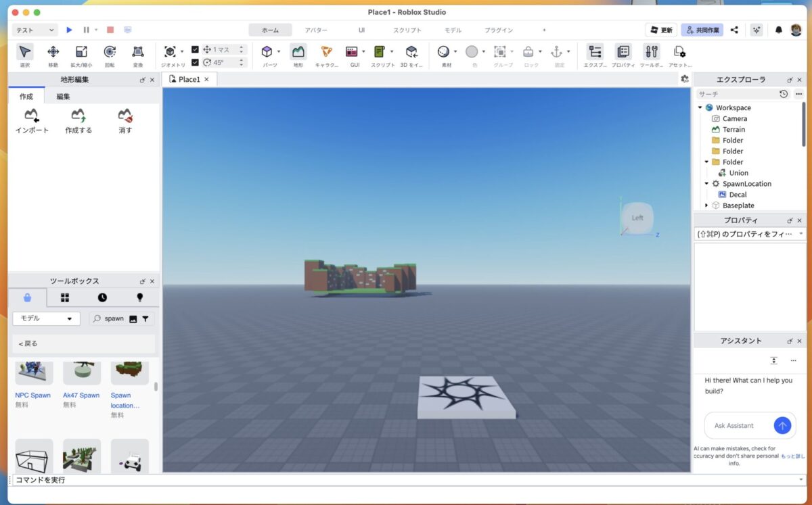Select the Rotate (回転) tool
This screenshot has height=505, width=812.
109,52
